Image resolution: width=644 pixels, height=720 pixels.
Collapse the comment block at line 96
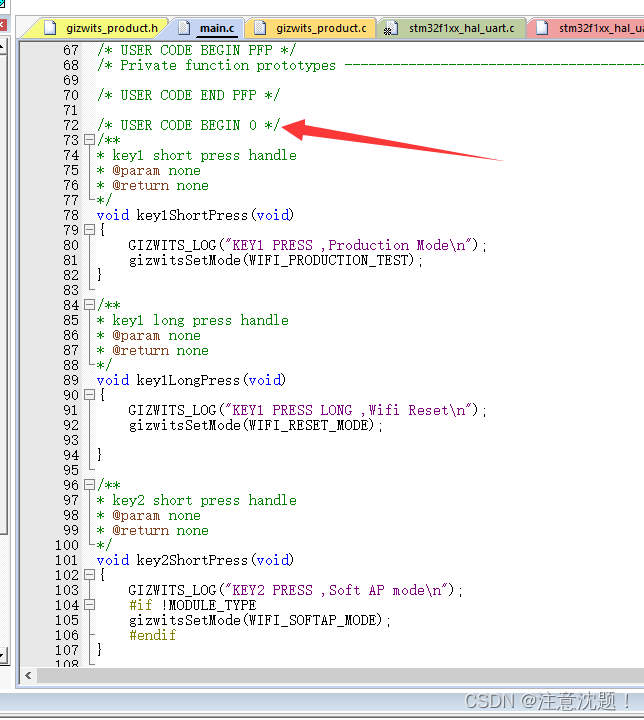[90, 484]
